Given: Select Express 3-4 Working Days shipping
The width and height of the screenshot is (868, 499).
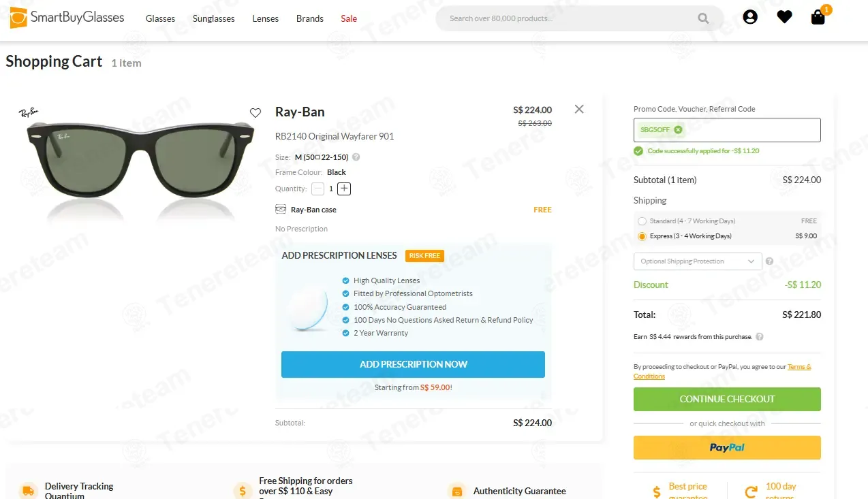Looking at the screenshot, I should [642, 236].
